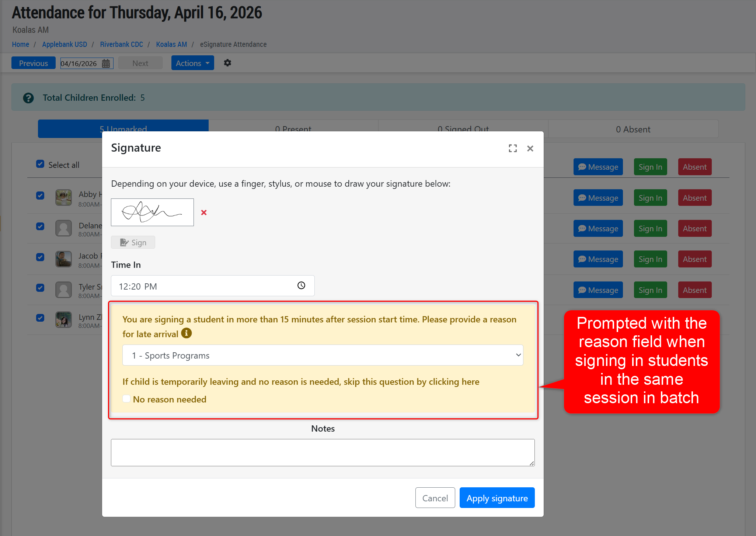This screenshot has width=756, height=536.
Task: Expand signature dialog to fullscreen
Action: [x=513, y=148]
